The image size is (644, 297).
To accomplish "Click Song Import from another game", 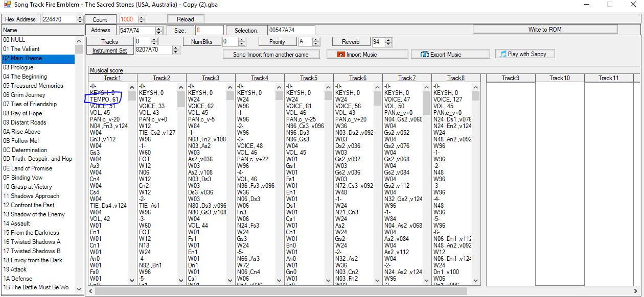I will click(272, 54).
